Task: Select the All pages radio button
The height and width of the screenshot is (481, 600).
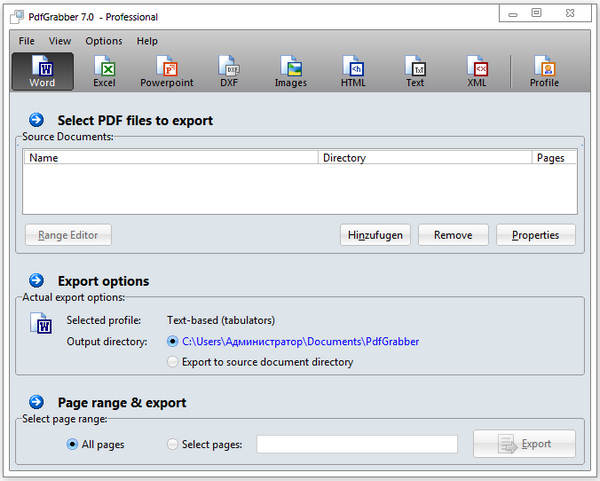Action: 72,444
